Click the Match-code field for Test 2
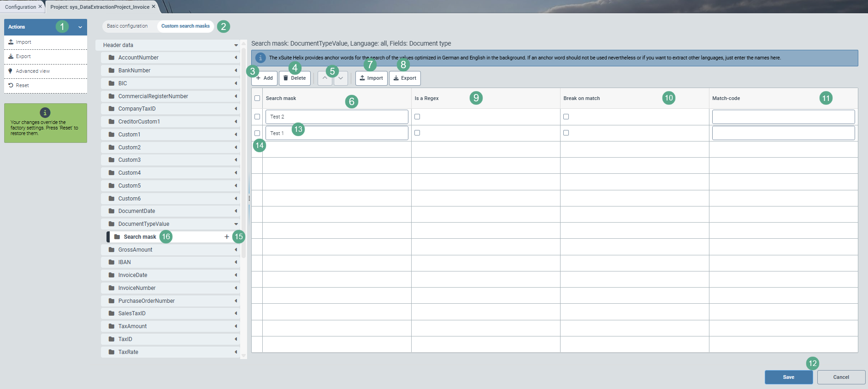Viewport: 868px width, 389px height. [x=784, y=117]
